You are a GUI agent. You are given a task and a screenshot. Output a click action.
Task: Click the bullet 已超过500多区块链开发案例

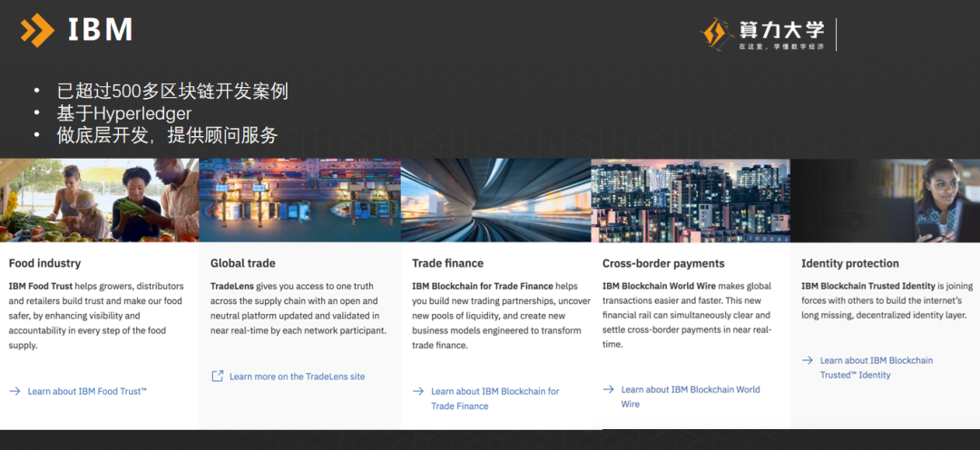172,92
